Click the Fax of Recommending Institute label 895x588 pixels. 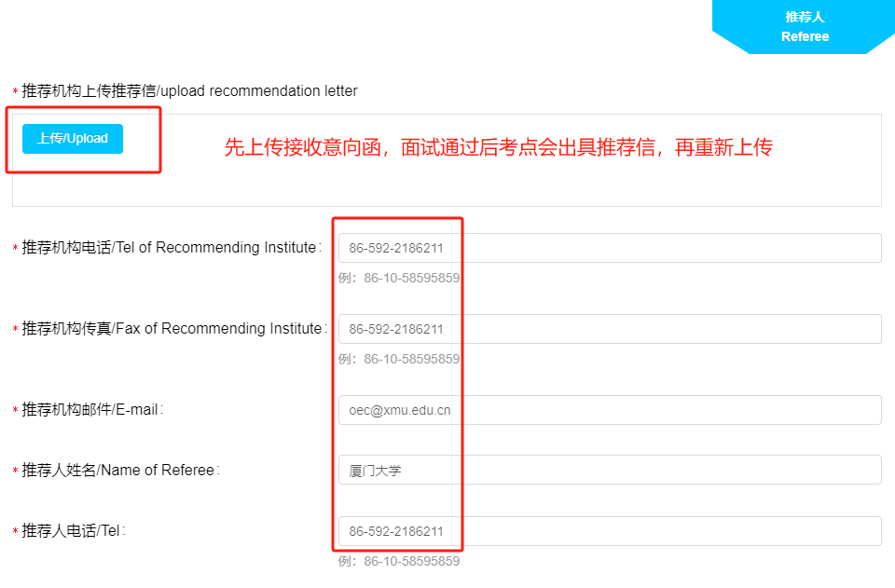tap(173, 329)
